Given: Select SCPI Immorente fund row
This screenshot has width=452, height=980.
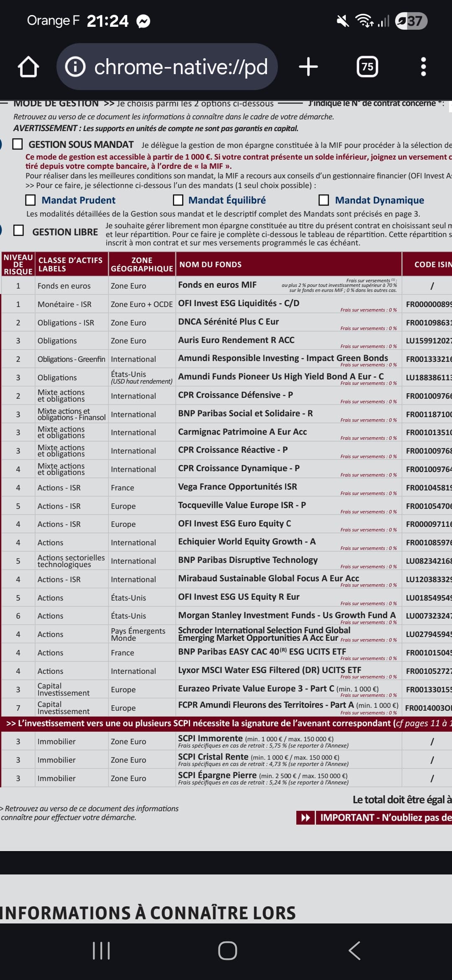Looking at the screenshot, I should [x=226, y=741].
